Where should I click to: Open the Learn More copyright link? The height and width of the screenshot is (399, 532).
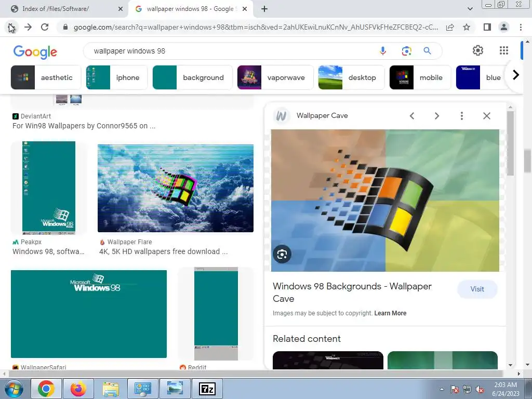pos(390,313)
